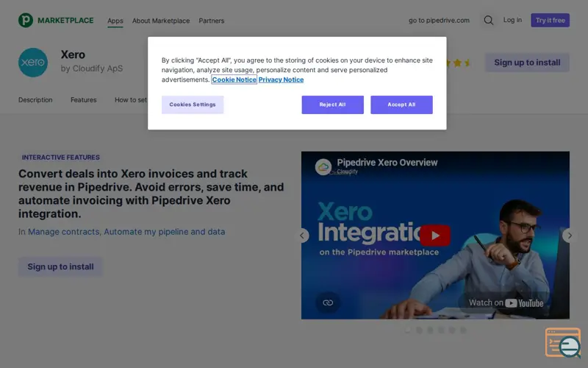Click Sign up to install below the description

60,266
